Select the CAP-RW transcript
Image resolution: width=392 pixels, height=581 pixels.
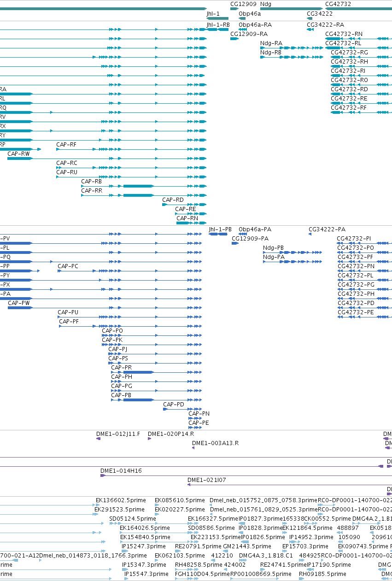pyautogui.click(x=107, y=158)
